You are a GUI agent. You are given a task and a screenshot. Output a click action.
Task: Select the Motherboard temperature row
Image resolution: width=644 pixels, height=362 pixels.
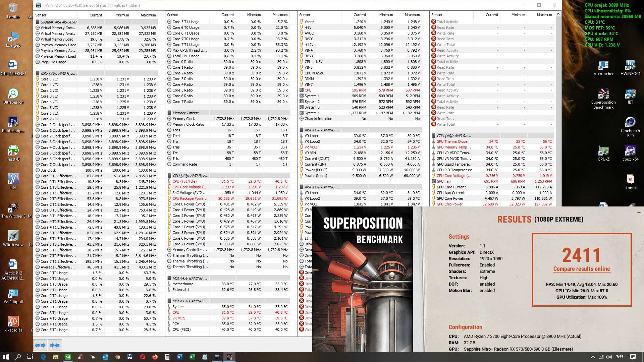coord(228,284)
